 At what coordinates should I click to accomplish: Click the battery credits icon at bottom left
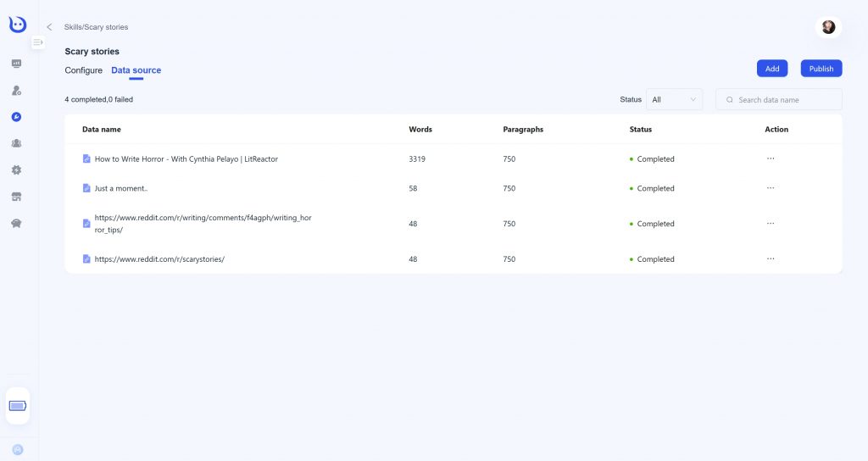click(x=18, y=406)
